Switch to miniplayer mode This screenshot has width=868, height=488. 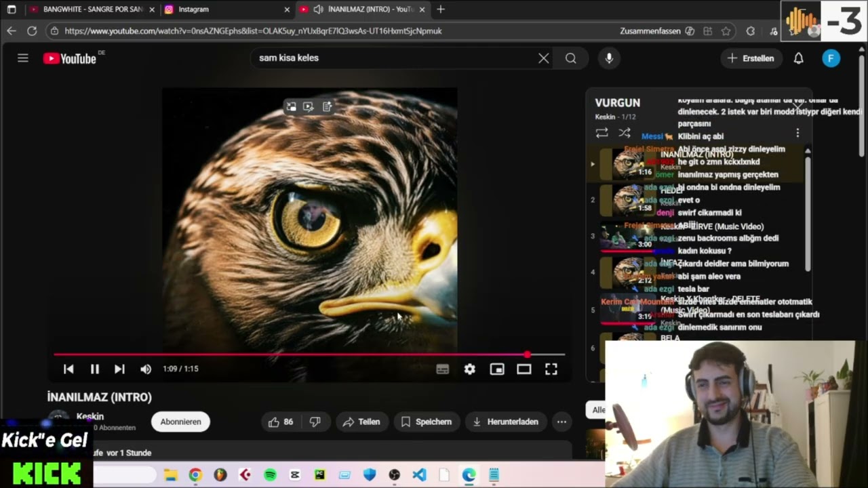[x=497, y=369]
